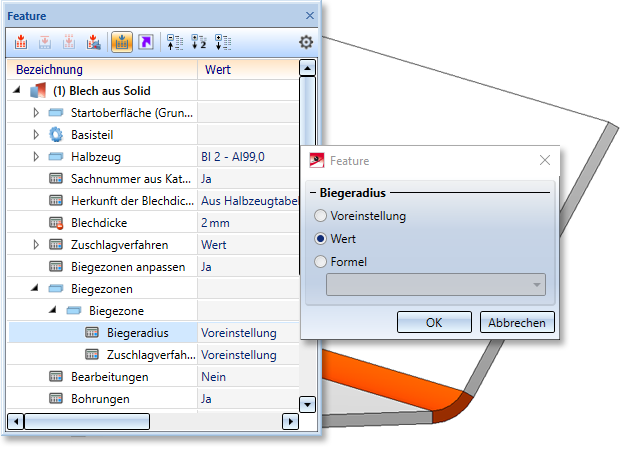628x454 pixels.
Task: Click the vertical scrollbar down arrow
Action: [307, 404]
